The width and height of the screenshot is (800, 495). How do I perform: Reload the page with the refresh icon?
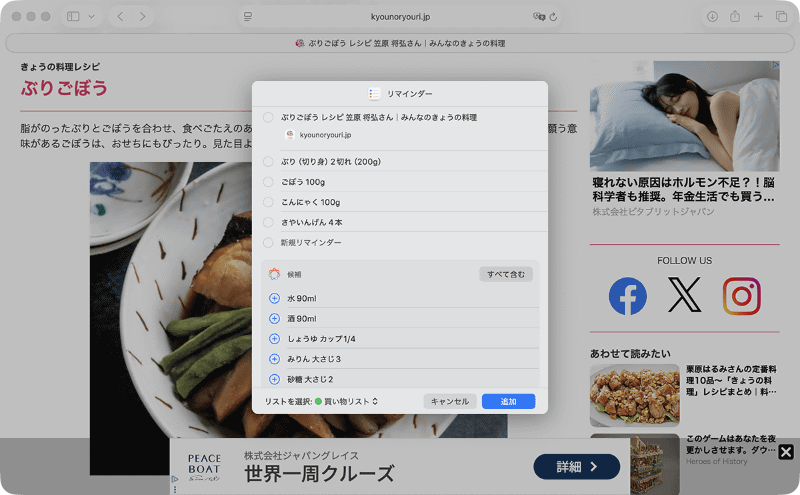(553, 17)
